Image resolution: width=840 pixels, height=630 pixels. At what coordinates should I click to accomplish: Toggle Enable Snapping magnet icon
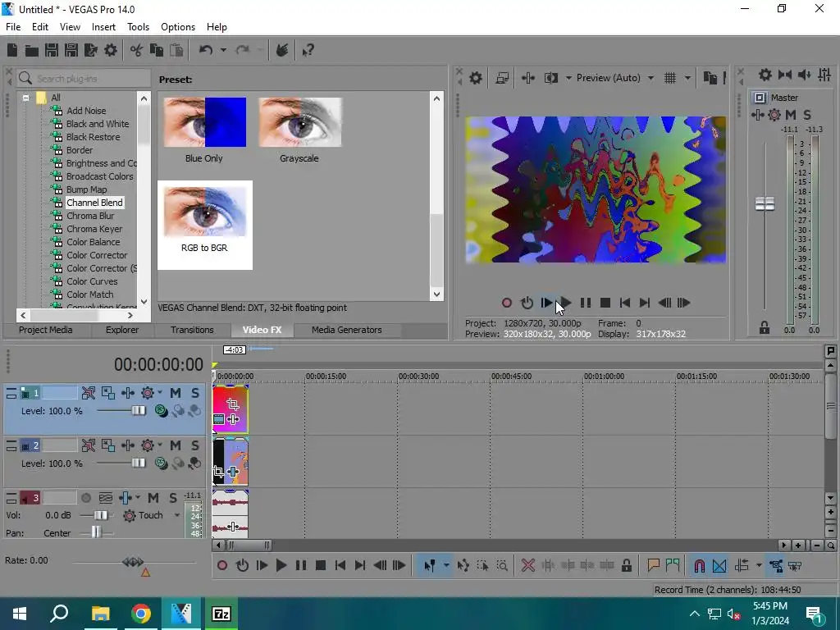coord(699,565)
